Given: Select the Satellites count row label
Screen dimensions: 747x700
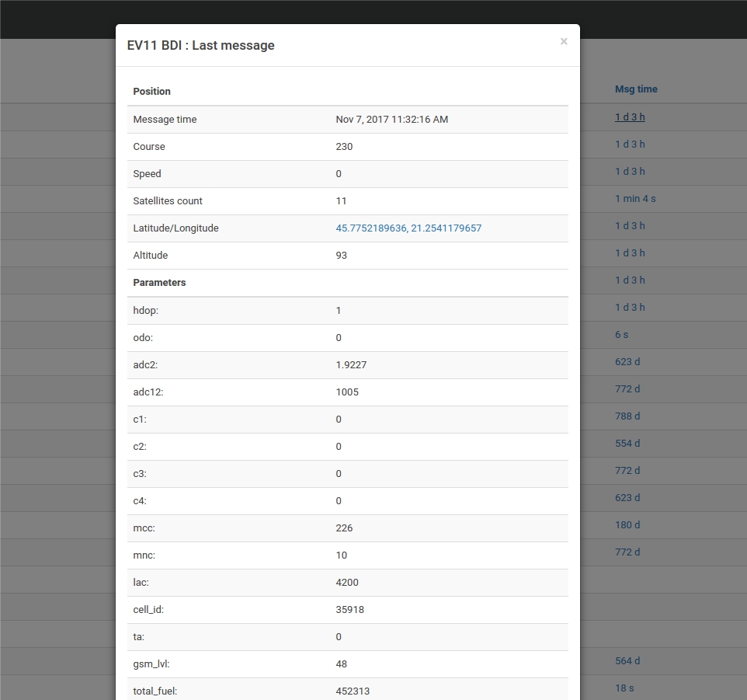Looking at the screenshot, I should click(x=168, y=201).
